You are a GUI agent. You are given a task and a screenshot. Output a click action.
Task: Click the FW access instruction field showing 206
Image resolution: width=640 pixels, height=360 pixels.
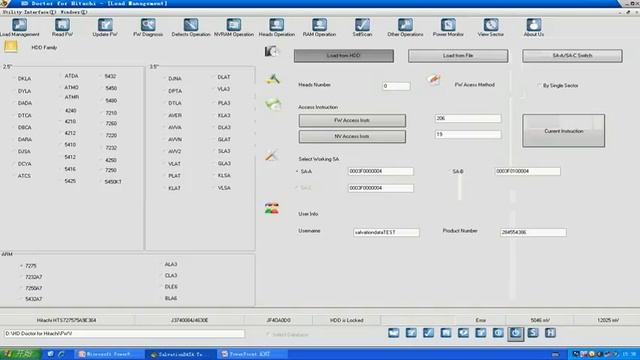coord(468,118)
